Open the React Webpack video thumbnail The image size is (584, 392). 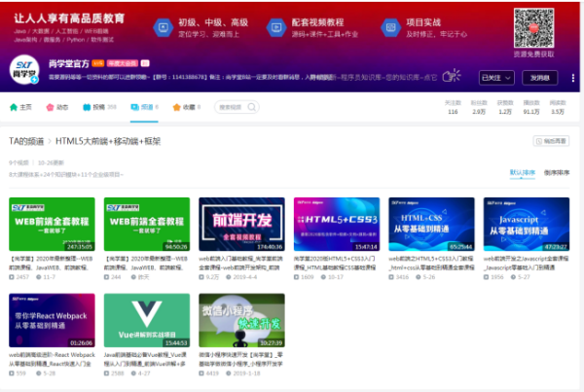(52, 320)
